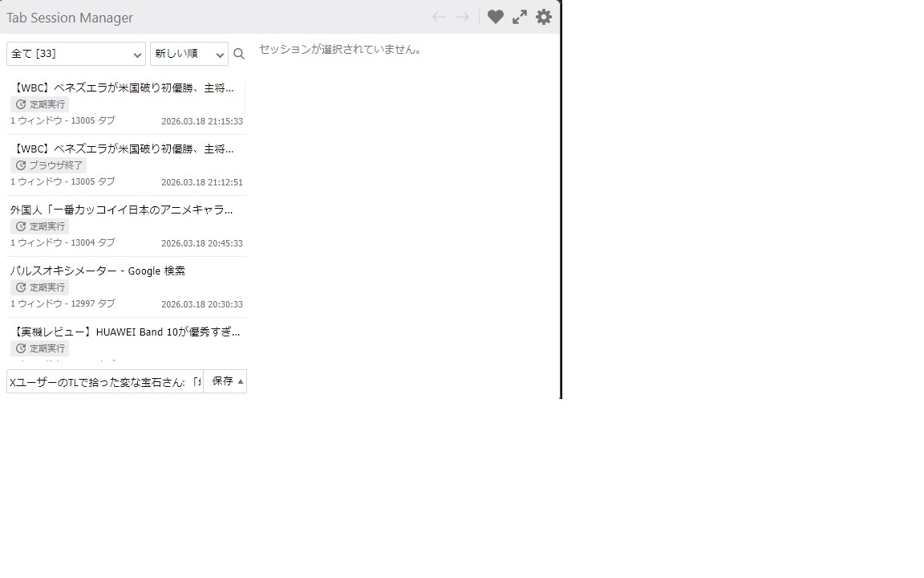Open the 新しい順 sort dropdown
This screenshot has height=578, width=924.
[188, 54]
